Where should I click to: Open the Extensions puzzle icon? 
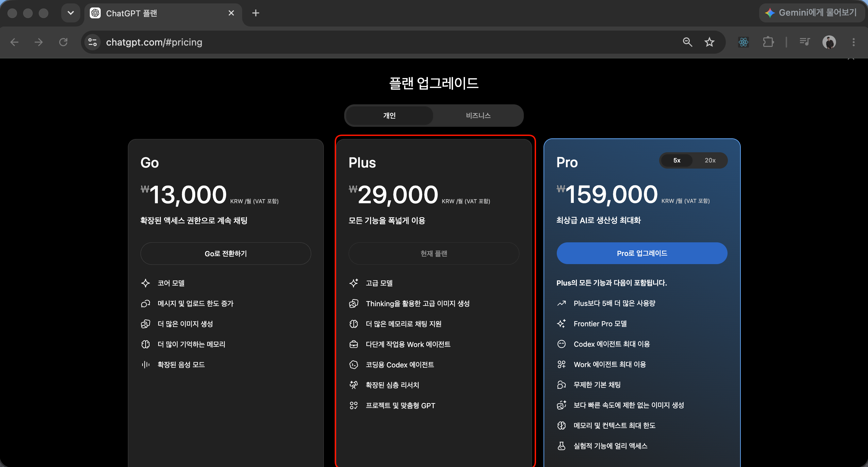pos(768,42)
